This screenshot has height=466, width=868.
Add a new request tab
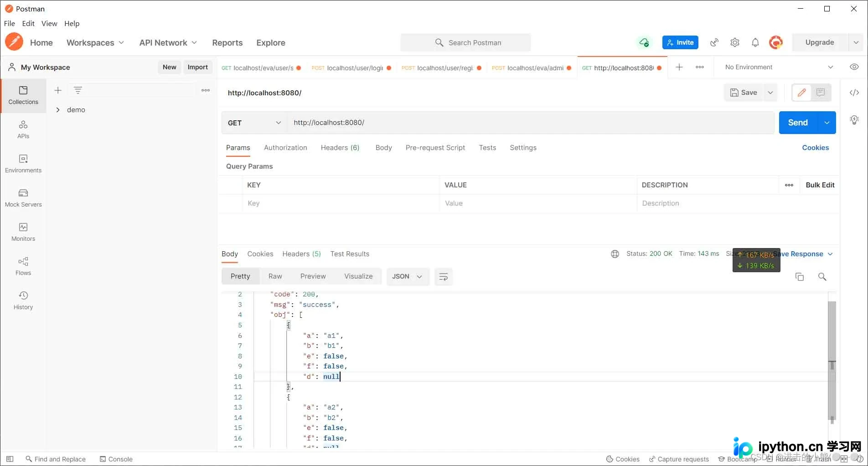coord(679,67)
